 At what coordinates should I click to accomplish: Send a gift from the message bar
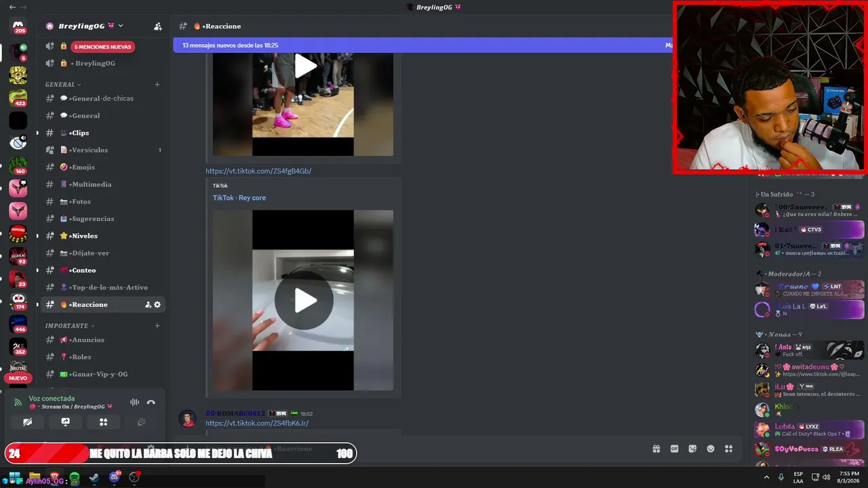[x=656, y=449]
